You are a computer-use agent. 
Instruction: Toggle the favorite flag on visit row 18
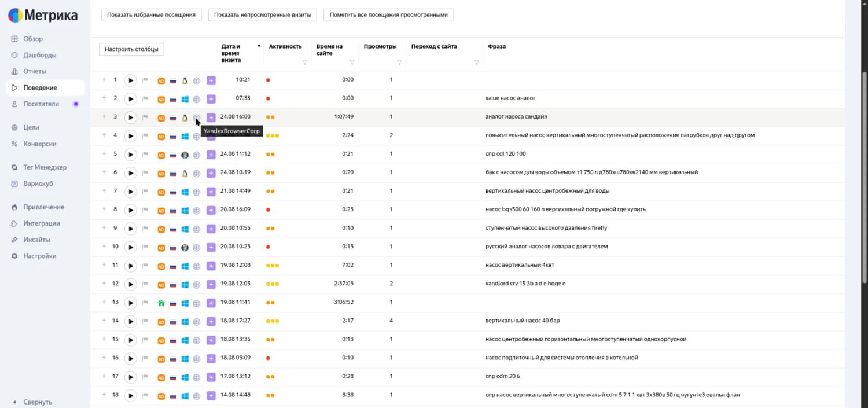point(145,395)
